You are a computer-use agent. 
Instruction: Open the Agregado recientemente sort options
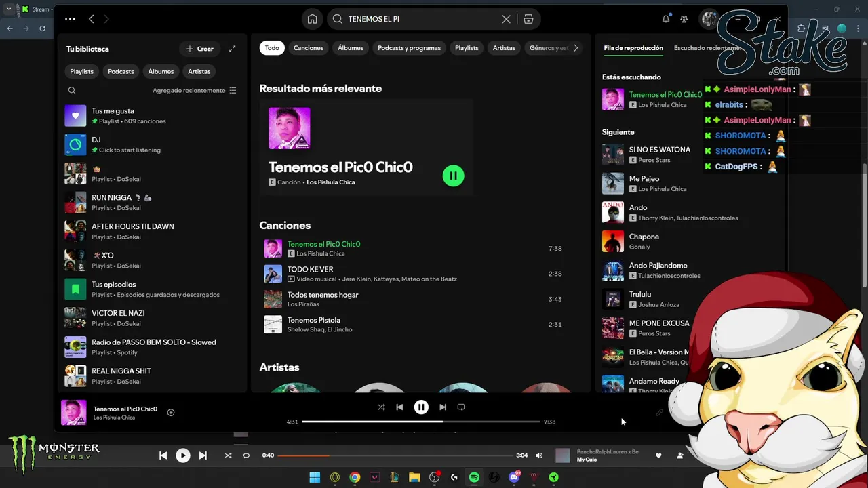194,90
